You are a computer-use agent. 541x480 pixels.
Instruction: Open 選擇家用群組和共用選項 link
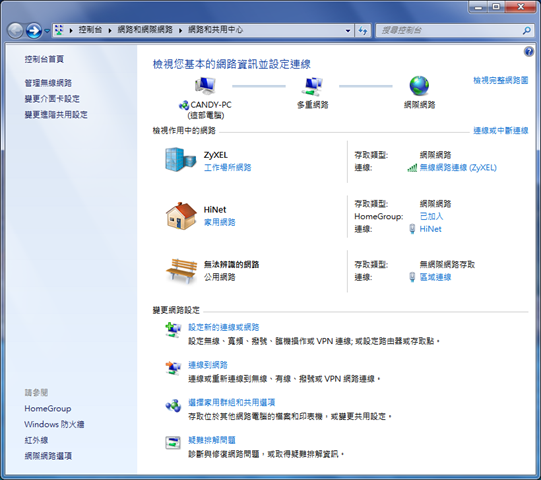(x=232, y=402)
